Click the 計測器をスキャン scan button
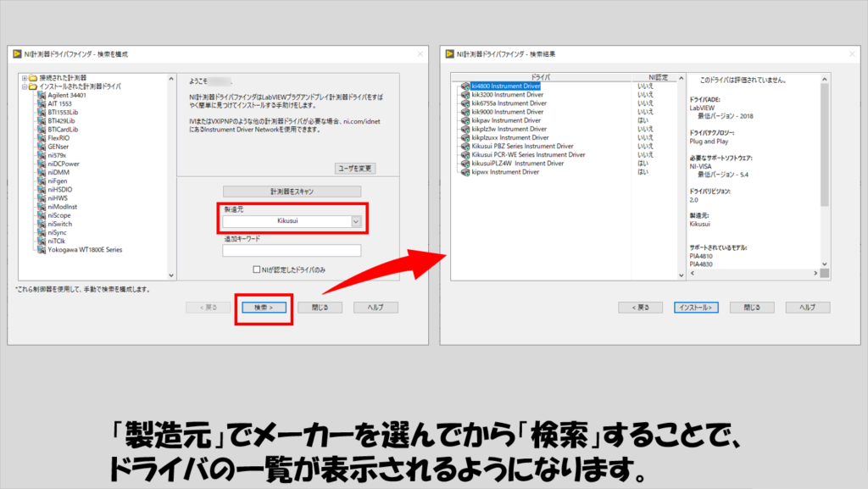 click(292, 192)
